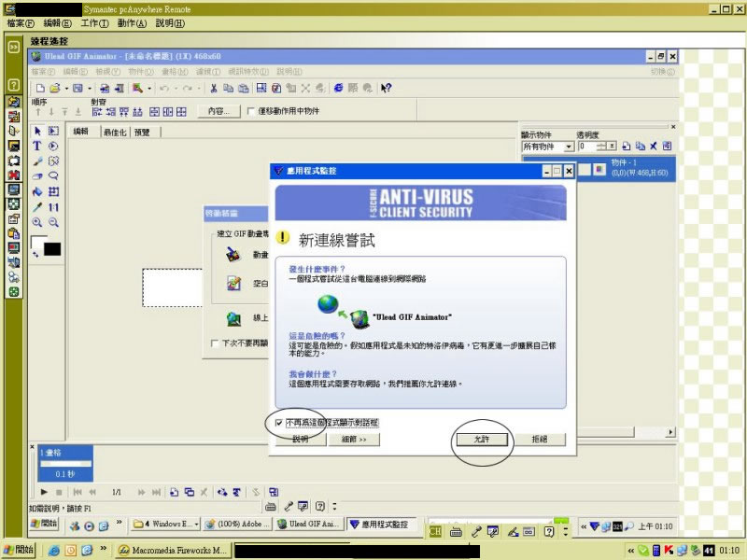Select the Eyedropper tool
Viewport: 747px width, 560px height.
37,207
